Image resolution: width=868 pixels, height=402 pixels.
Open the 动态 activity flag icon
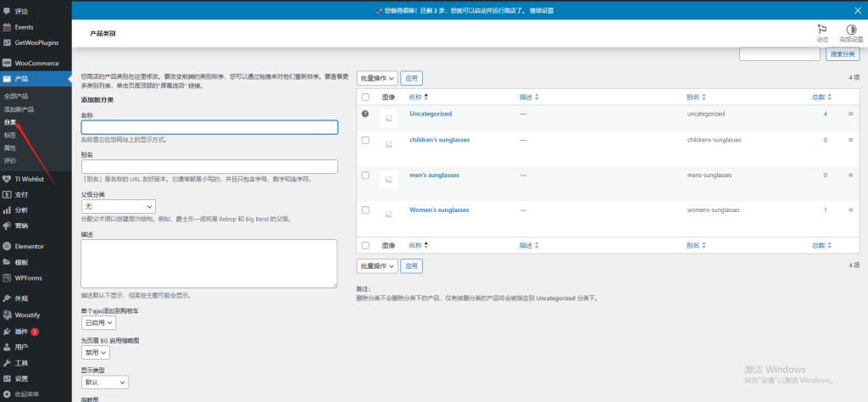click(x=822, y=30)
